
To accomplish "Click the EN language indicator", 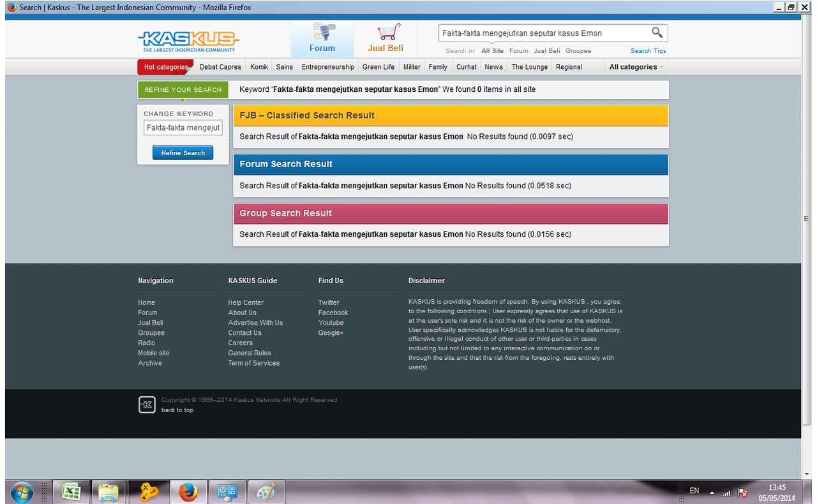I will point(694,491).
